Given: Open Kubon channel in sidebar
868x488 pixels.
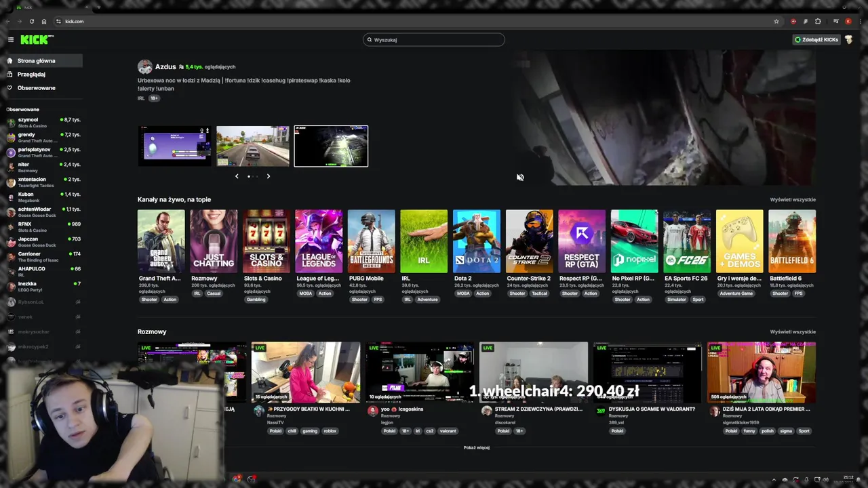Looking at the screenshot, I should 43,197.
